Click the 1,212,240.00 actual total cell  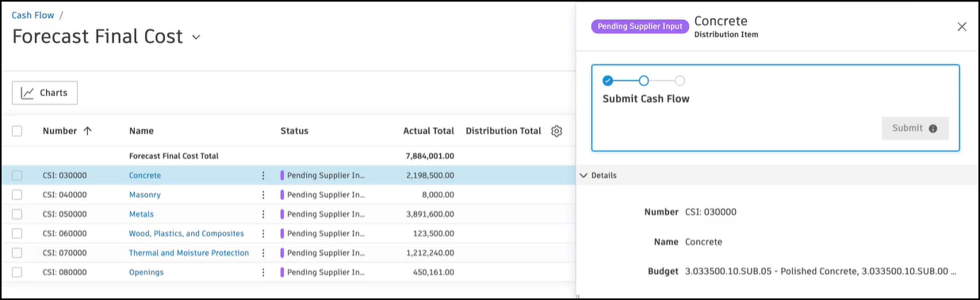point(430,253)
